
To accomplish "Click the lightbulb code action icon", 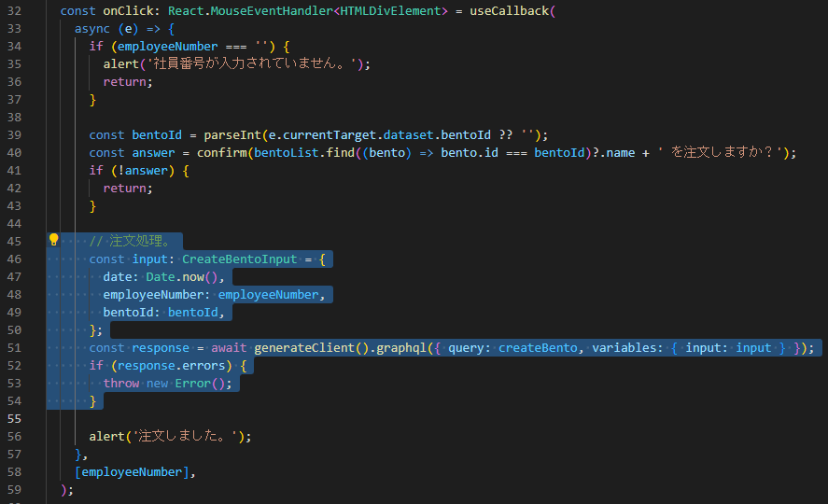I will click(54, 240).
